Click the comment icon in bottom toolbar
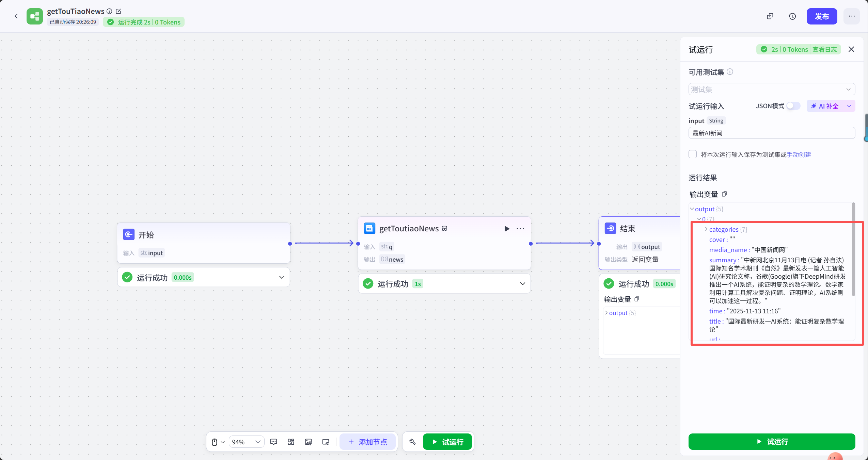The image size is (868, 460). (273, 442)
